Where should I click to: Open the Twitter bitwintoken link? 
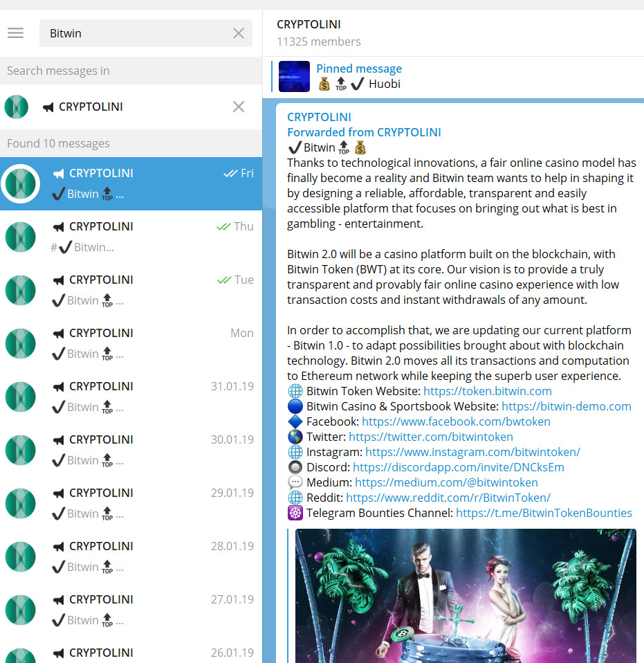(x=430, y=437)
